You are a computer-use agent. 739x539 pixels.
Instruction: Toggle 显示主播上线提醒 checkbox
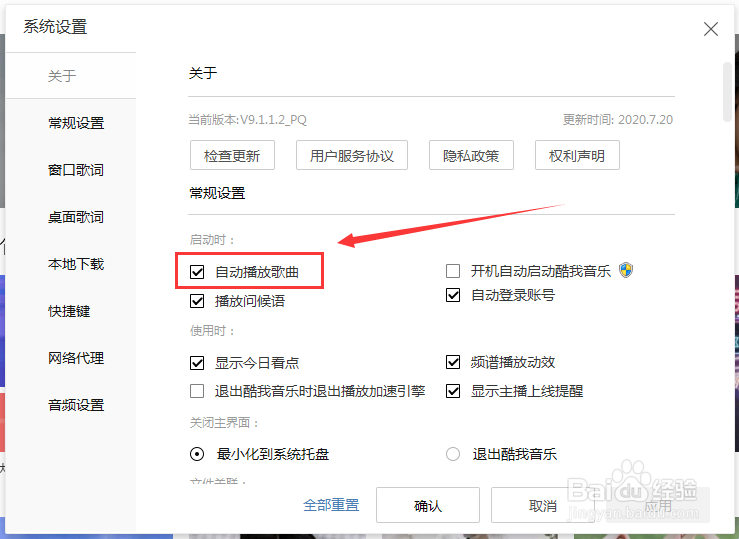point(453,391)
